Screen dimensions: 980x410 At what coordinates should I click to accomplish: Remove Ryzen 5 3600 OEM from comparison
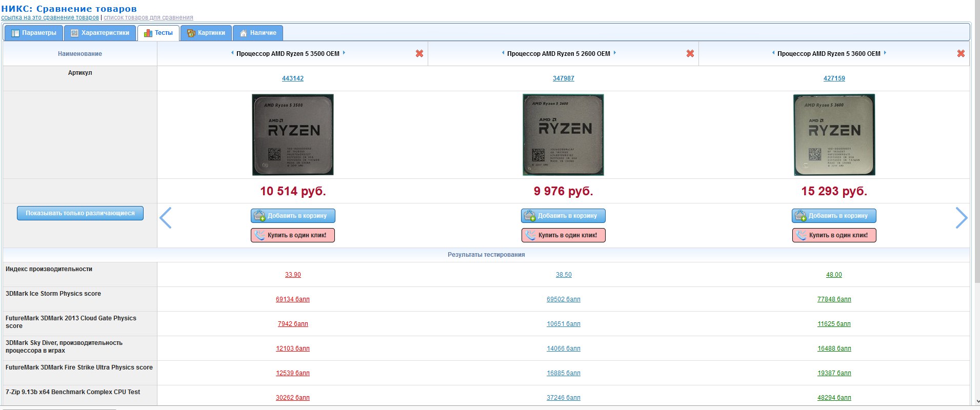[x=961, y=53]
